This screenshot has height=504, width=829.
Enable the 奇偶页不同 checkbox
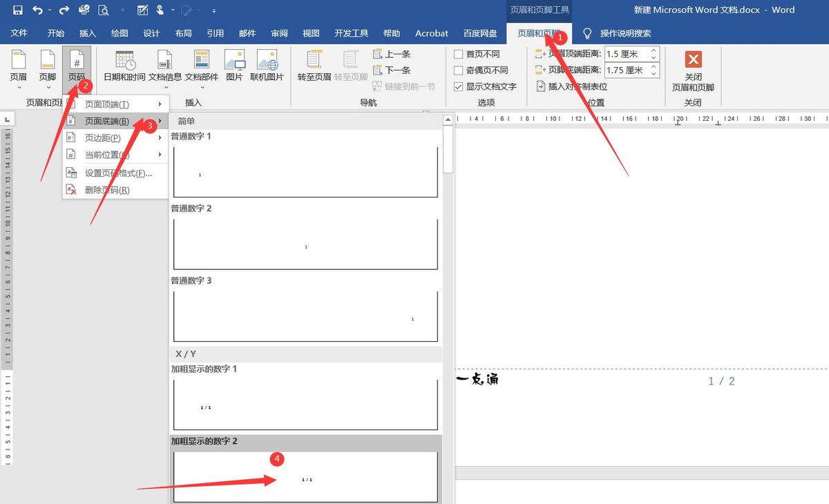(457, 70)
